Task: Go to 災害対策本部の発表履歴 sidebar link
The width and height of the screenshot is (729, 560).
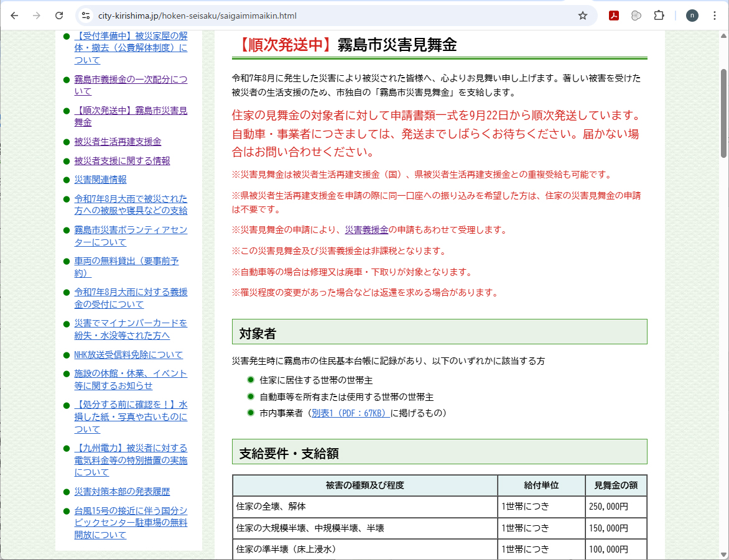Action: [122, 492]
